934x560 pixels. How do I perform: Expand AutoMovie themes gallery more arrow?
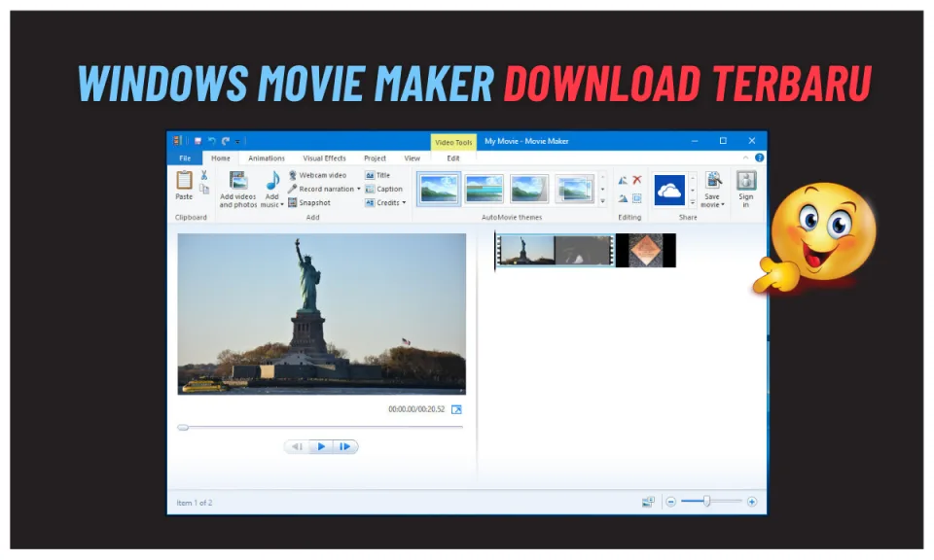[602, 201]
